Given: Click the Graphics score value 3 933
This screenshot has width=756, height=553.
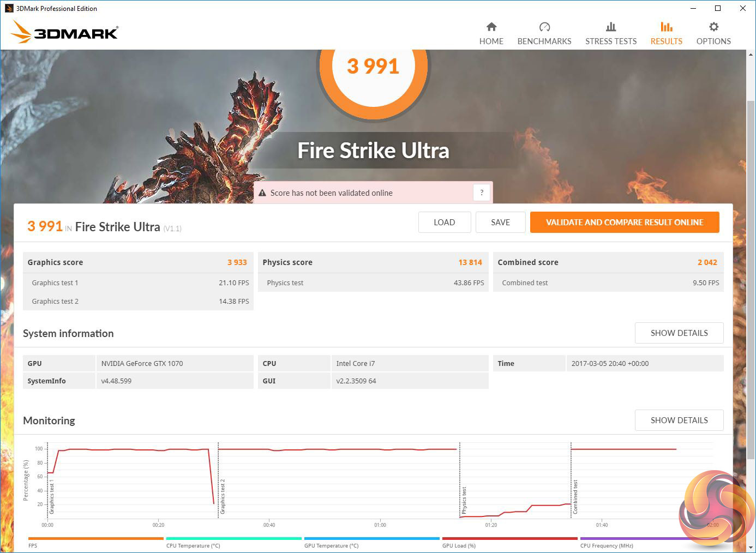Looking at the screenshot, I should point(237,262).
